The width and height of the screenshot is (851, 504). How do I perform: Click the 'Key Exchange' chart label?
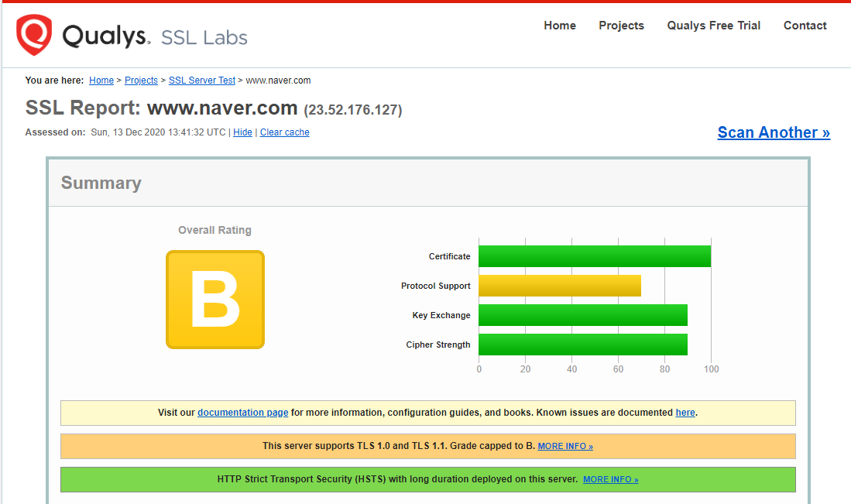441,315
